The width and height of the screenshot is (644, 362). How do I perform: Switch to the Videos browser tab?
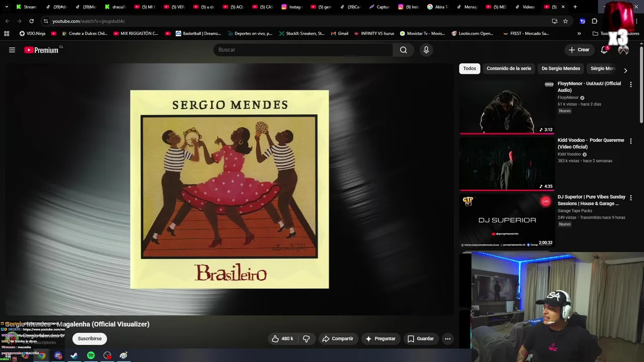pyautogui.click(x=525, y=7)
